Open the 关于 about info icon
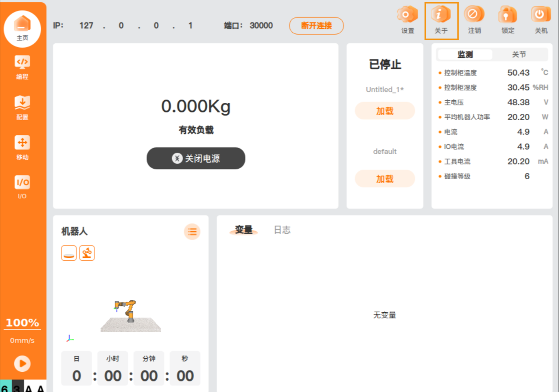Viewport: 559px width, 392px height. pos(441,20)
